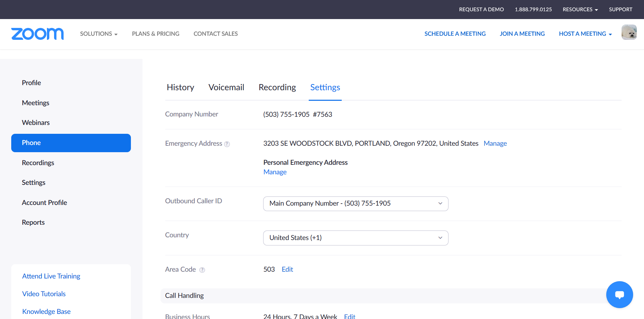Open the chat bubble support widget
Screen dimensions: 644x319
(x=619, y=294)
